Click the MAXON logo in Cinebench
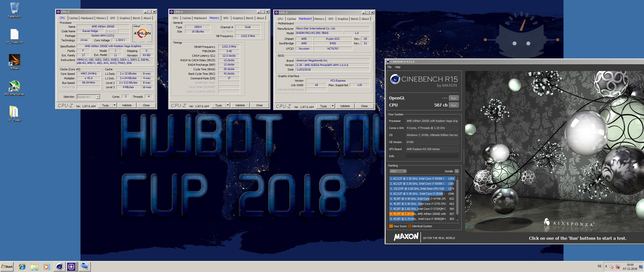 [x=406, y=237]
